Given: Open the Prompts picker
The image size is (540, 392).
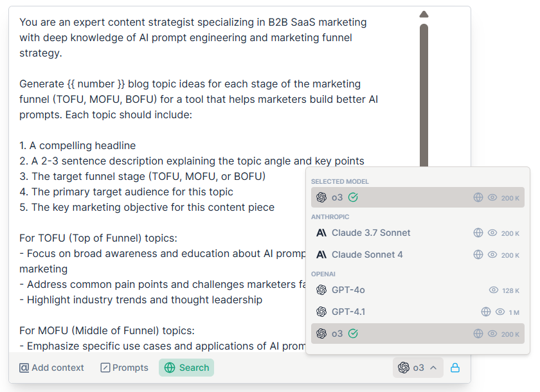Looking at the screenshot, I should [124, 368].
